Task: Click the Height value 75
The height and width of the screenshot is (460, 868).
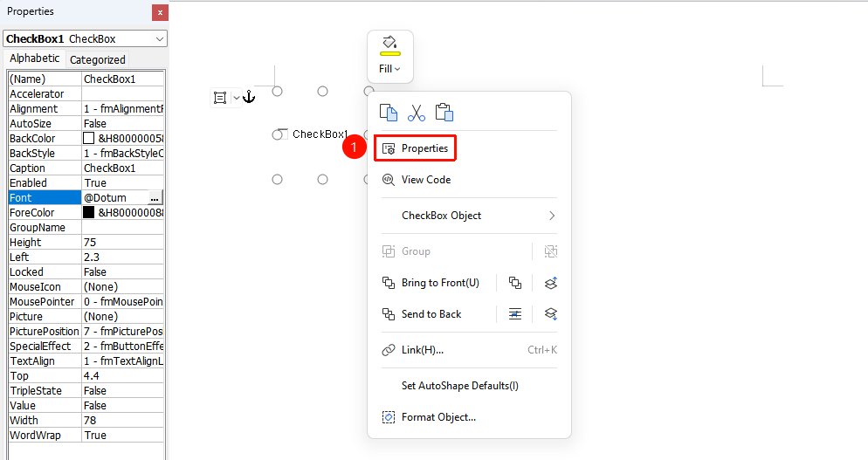Action: pyautogui.click(x=123, y=243)
